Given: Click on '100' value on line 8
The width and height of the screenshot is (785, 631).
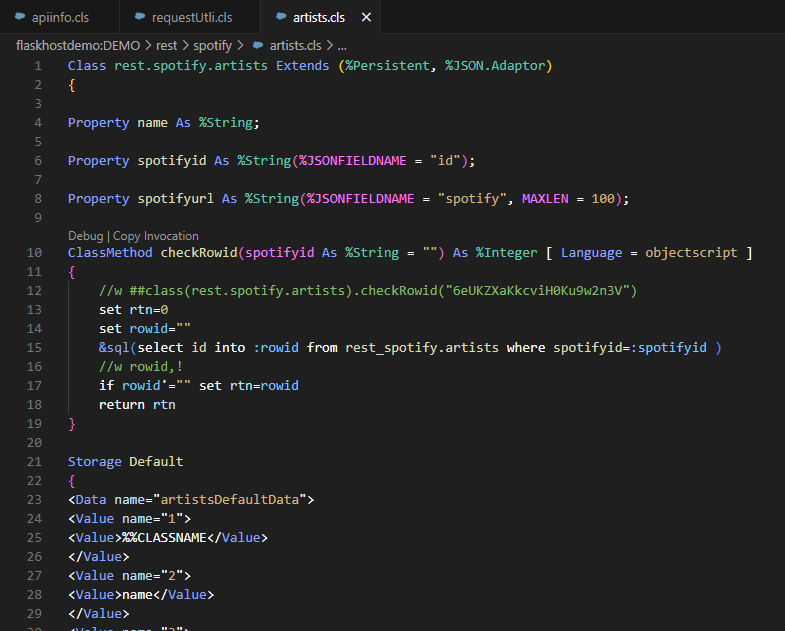Looking at the screenshot, I should pos(603,199).
